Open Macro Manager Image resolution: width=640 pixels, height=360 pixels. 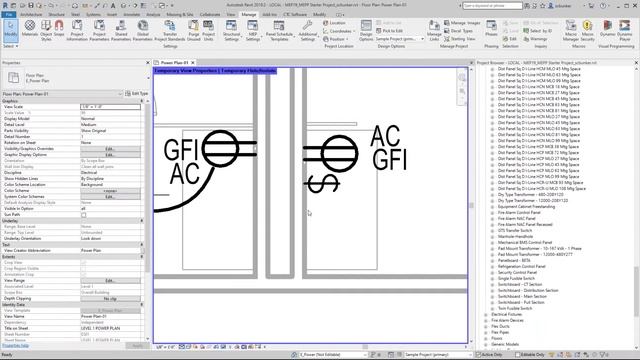tap(571, 31)
